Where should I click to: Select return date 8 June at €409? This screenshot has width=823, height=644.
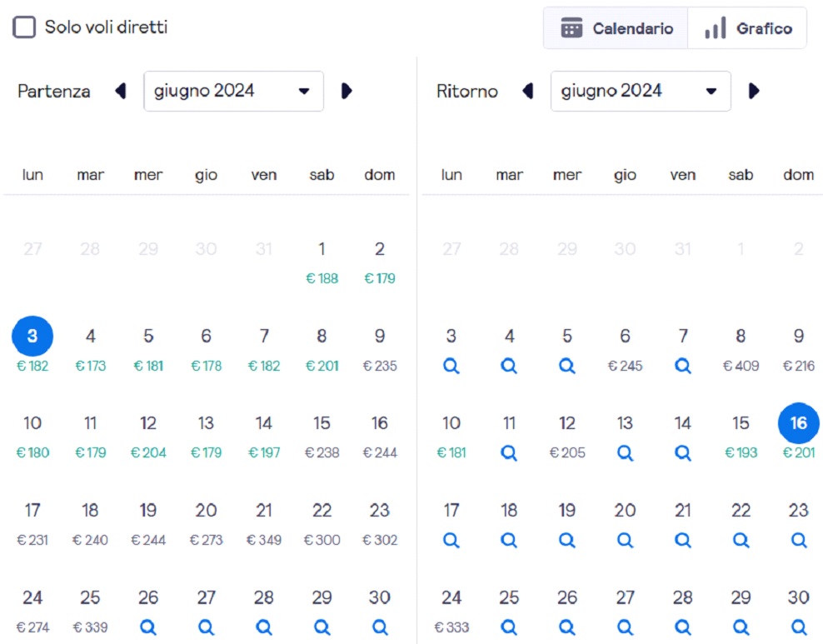741,350
